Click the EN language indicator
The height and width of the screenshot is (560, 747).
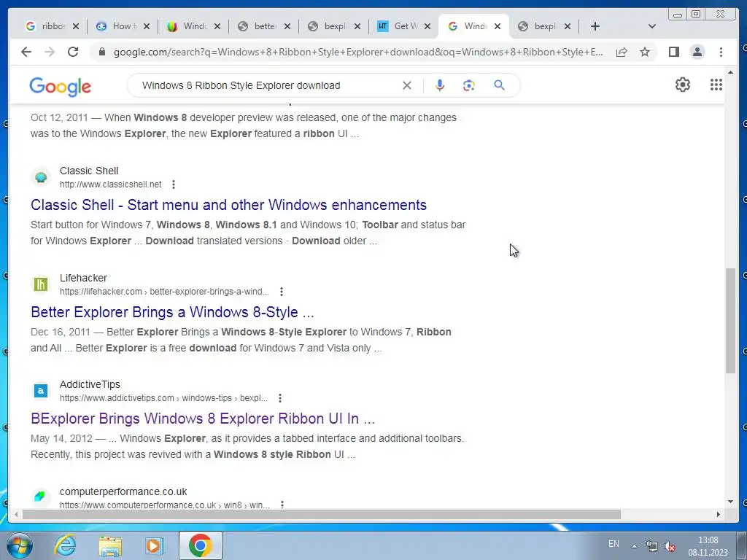click(x=614, y=544)
